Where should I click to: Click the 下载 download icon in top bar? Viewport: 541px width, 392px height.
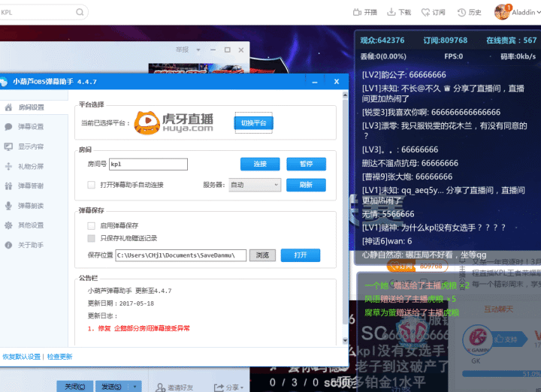coord(391,12)
